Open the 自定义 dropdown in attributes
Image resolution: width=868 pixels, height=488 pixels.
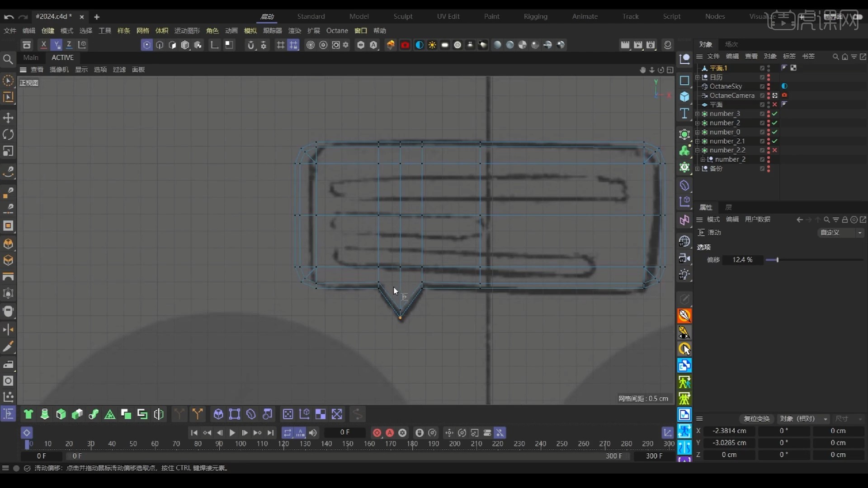pos(841,233)
